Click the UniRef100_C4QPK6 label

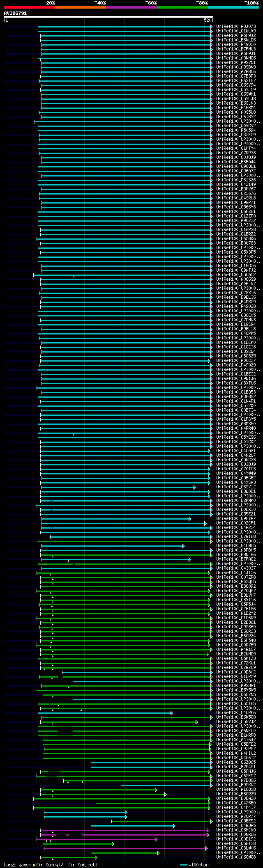(x=236, y=712)
